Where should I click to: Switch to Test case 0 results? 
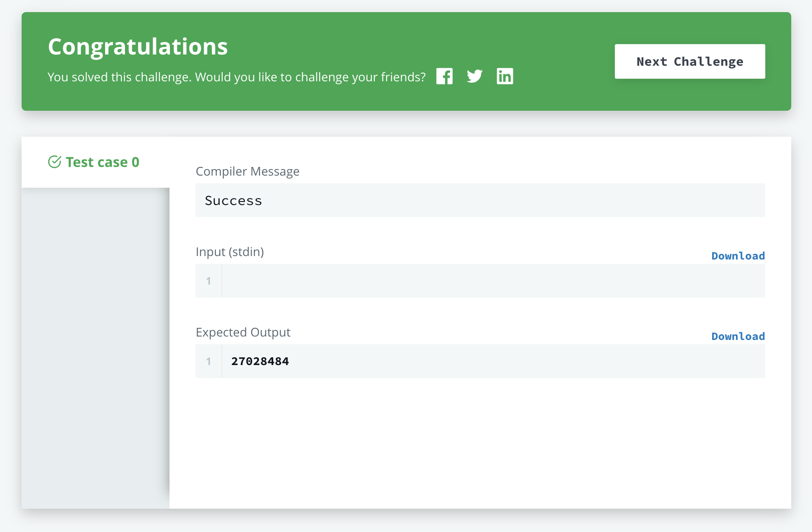pos(102,162)
